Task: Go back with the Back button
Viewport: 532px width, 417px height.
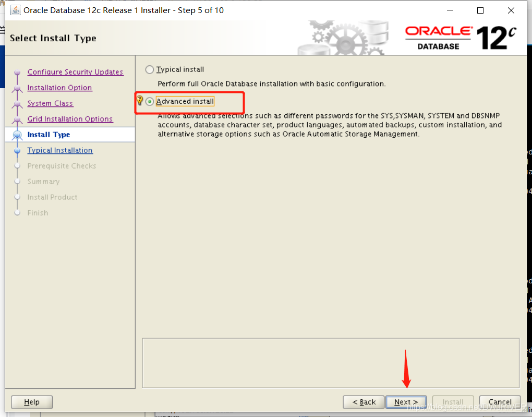Action: coord(364,402)
